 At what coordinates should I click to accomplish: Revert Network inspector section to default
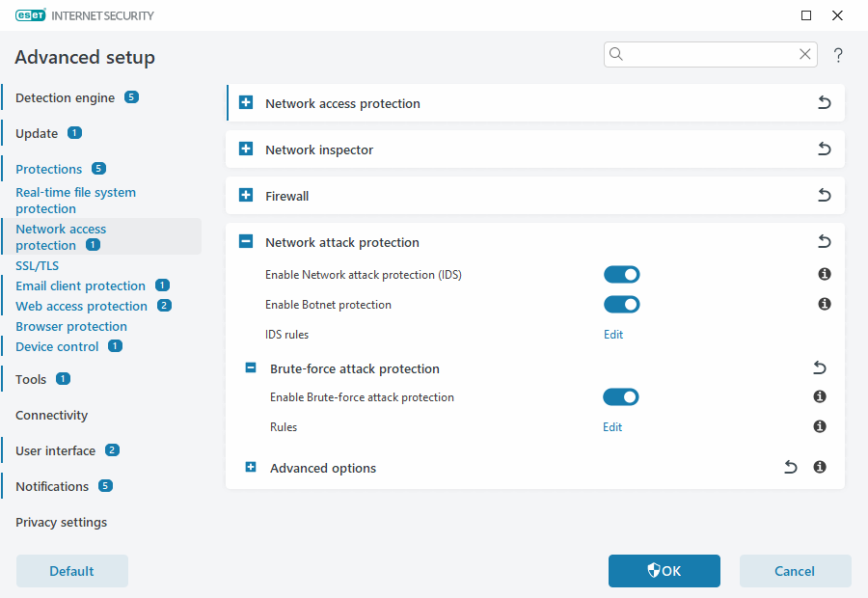825,149
